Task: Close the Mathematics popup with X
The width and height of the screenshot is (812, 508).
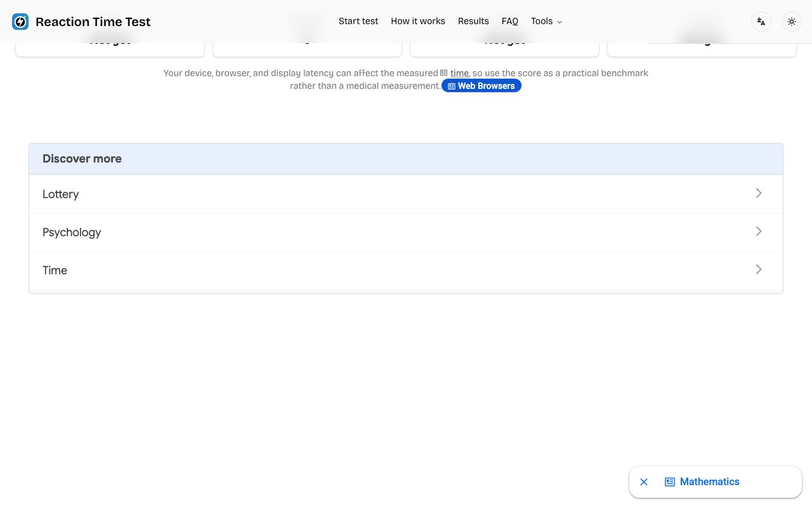Action: (x=644, y=482)
